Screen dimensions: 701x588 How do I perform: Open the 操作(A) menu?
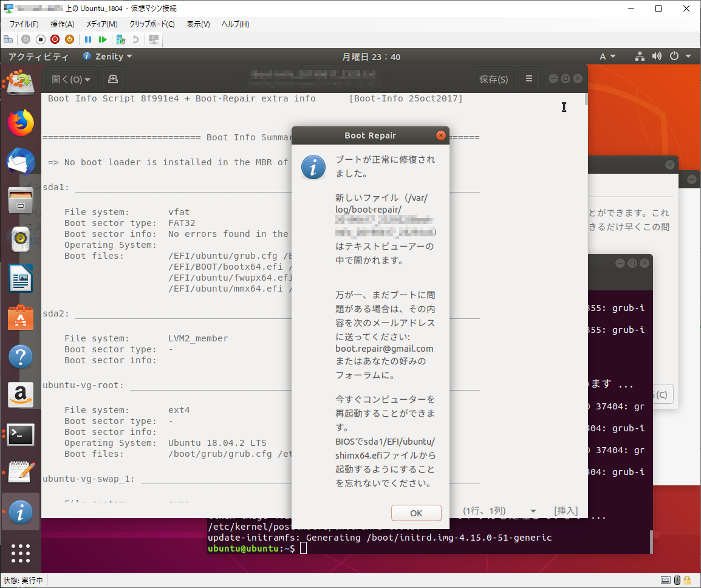coord(62,24)
